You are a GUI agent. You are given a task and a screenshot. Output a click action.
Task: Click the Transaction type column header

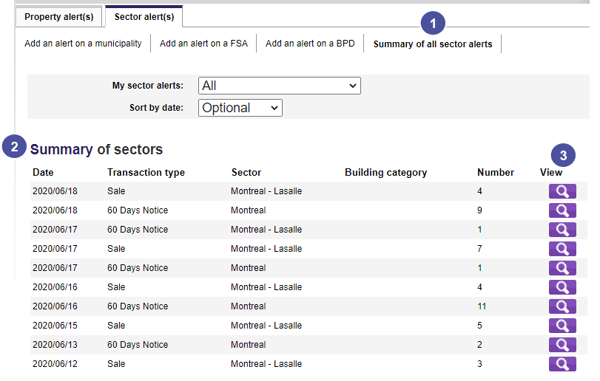146,173
